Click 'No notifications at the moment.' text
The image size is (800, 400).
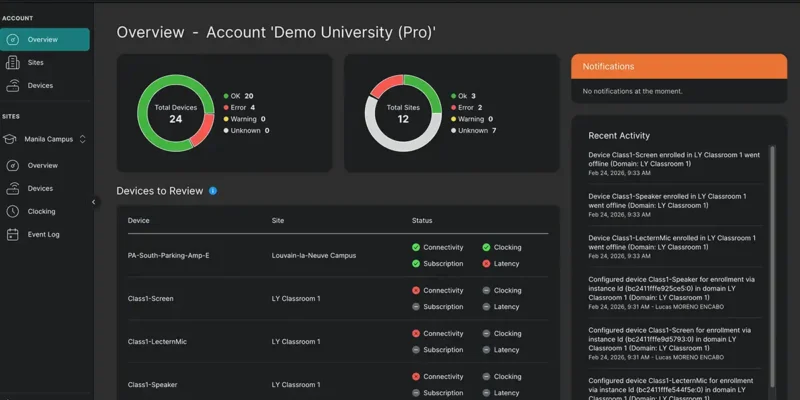(x=632, y=91)
